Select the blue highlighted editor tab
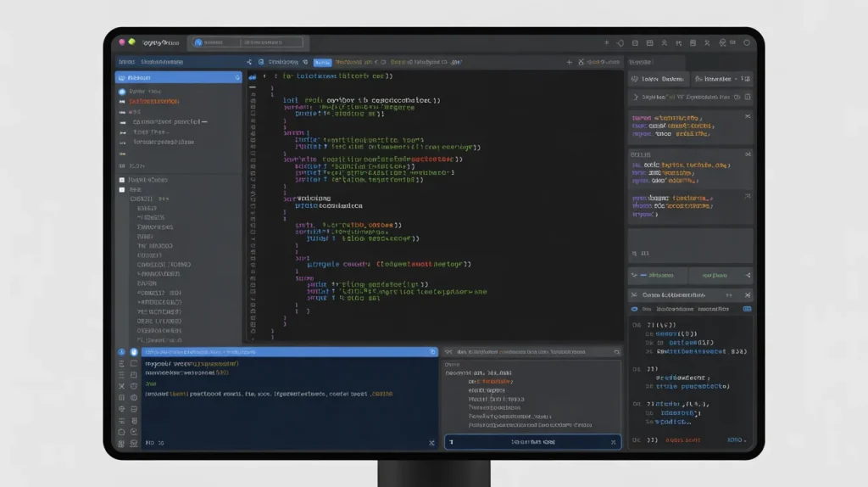Image resolution: width=868 pixels, height=487 pixels. [322, 63]
